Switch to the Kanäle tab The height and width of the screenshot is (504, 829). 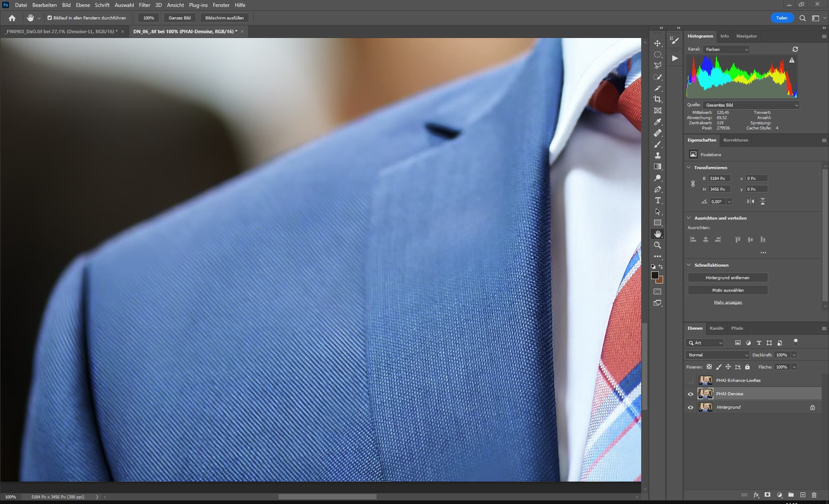coord(716,328)
